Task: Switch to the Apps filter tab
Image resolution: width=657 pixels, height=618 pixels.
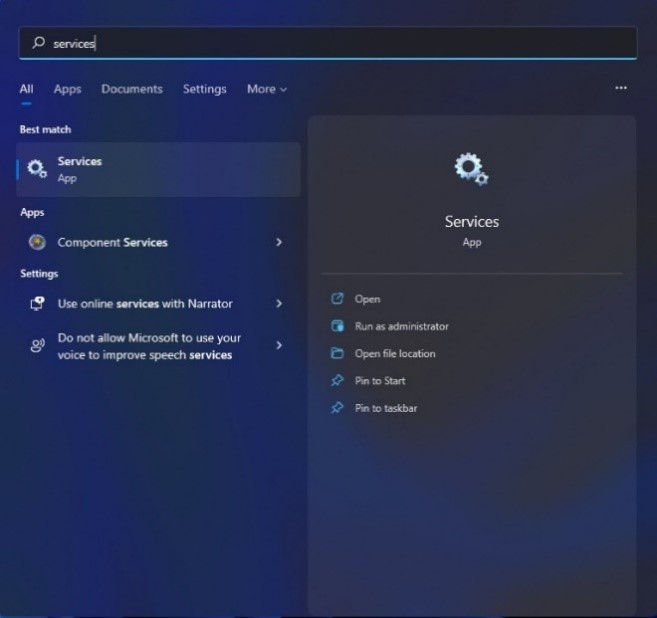Action: (x=67, y=89)
